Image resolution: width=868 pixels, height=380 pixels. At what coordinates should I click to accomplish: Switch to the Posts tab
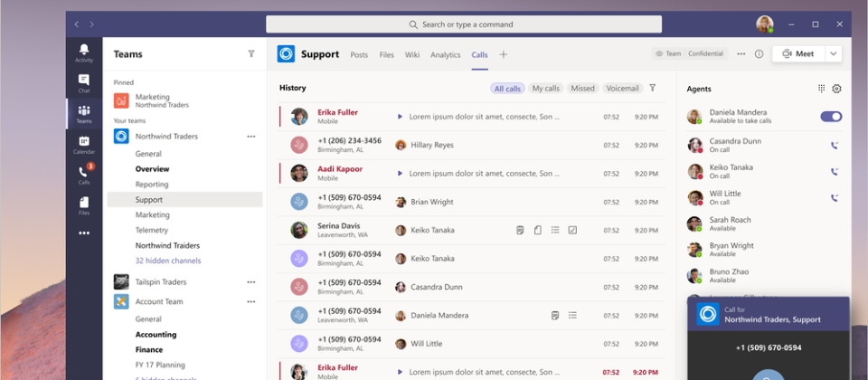click(359, 54)
